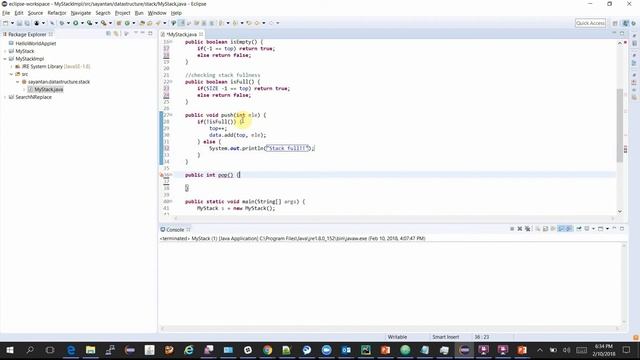This screenshot has height=360, width=640.
Task: Click the New Java Class green icon
Action: click(x=127, y=23)
